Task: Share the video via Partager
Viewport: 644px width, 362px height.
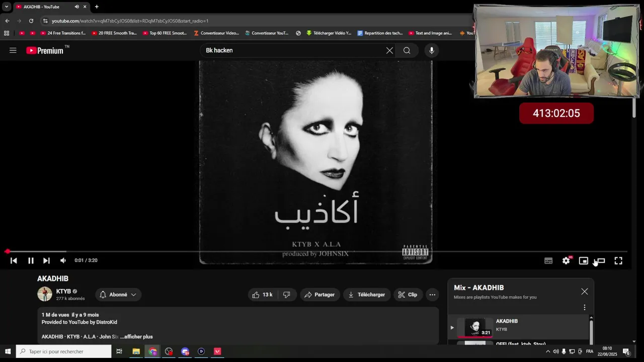Action: coord(320,295)
